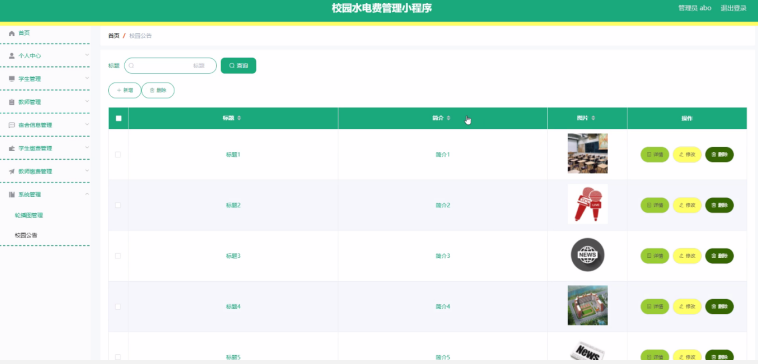Select the 校园公告 sidebar submenu item
Screen dimensions: 758x364
pos(26,235)
